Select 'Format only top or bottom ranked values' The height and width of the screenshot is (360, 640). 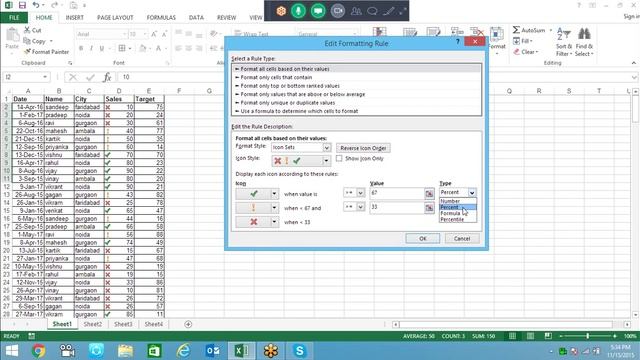(x=290, y=86)
